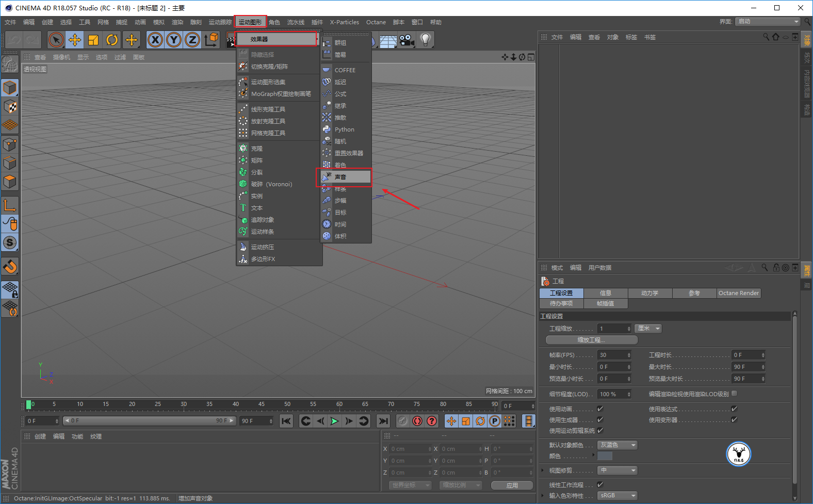Click the lock icon in Attribute Manager
The image size is (813, 504).
click(x=776, y=268)
